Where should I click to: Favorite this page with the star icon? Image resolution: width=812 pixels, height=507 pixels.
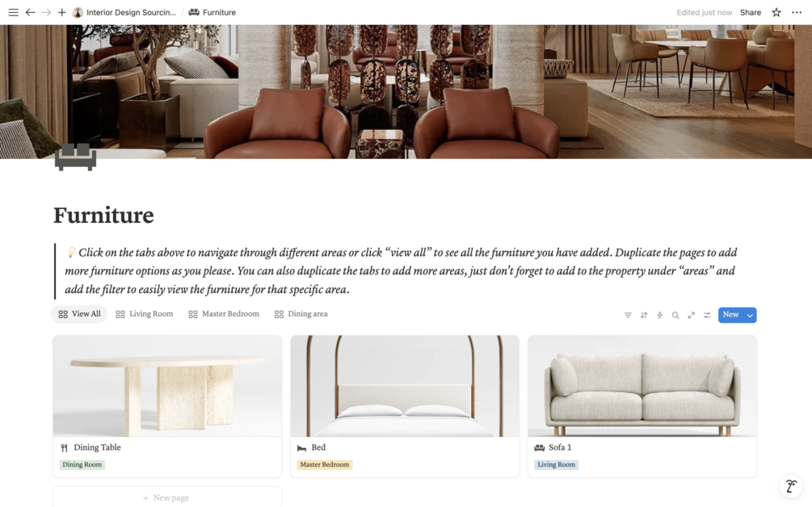pyautogui.click(x=776, y=12)
